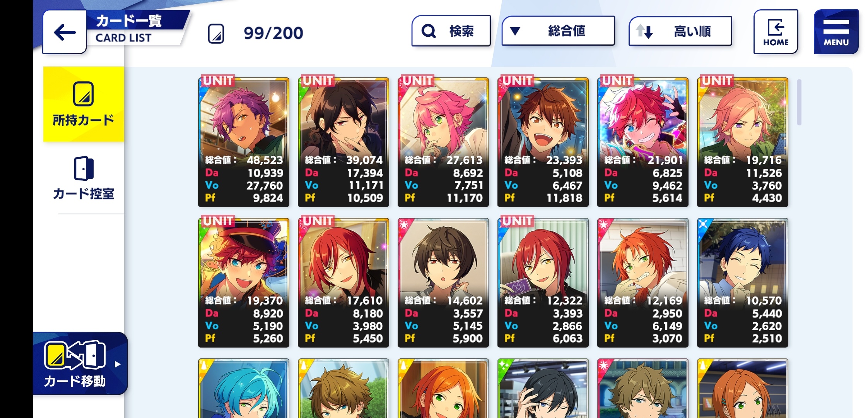Choose the pink-haired card with 27,613 total
Viewport: 868px width, 418px height.
click(x=443, y=141)
